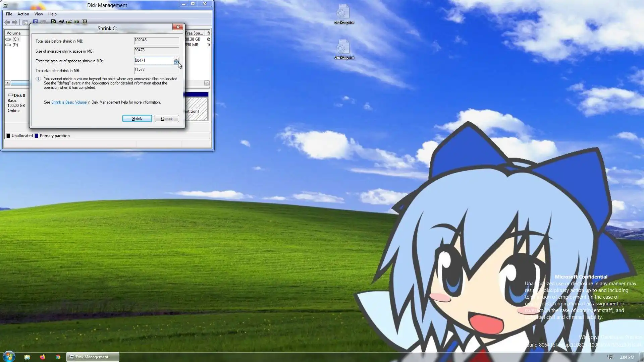Open the Shrink a Basic Volume link

point(69,102)
